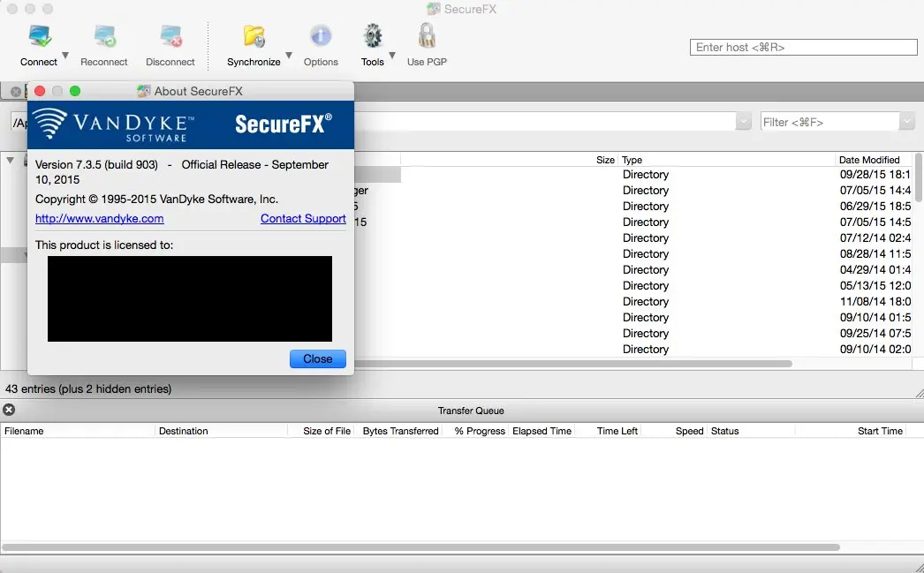Select the date cell 09/25/14 07:5
The width and height of the screenshot is (924, 573).
pyautogui.click(x=875, y=334)
